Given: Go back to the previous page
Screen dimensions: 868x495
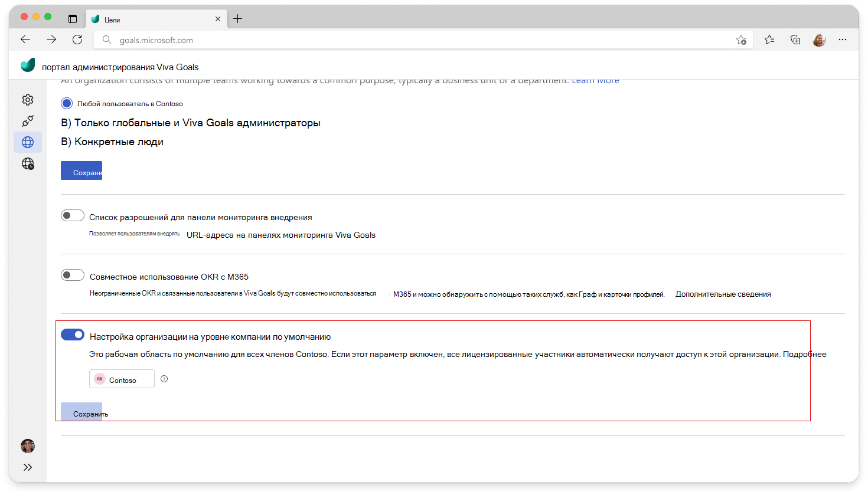Looking at the screenshot, I should tap(25, 40).
